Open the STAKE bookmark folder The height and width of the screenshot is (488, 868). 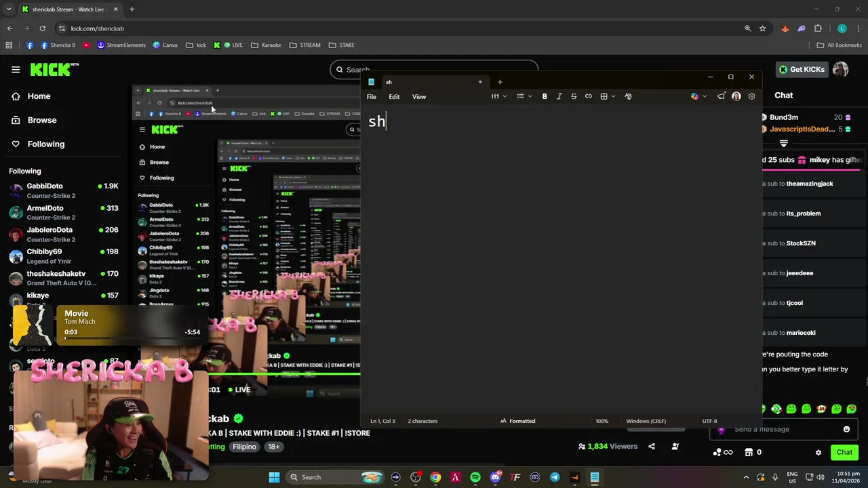(x=342, y=45)
